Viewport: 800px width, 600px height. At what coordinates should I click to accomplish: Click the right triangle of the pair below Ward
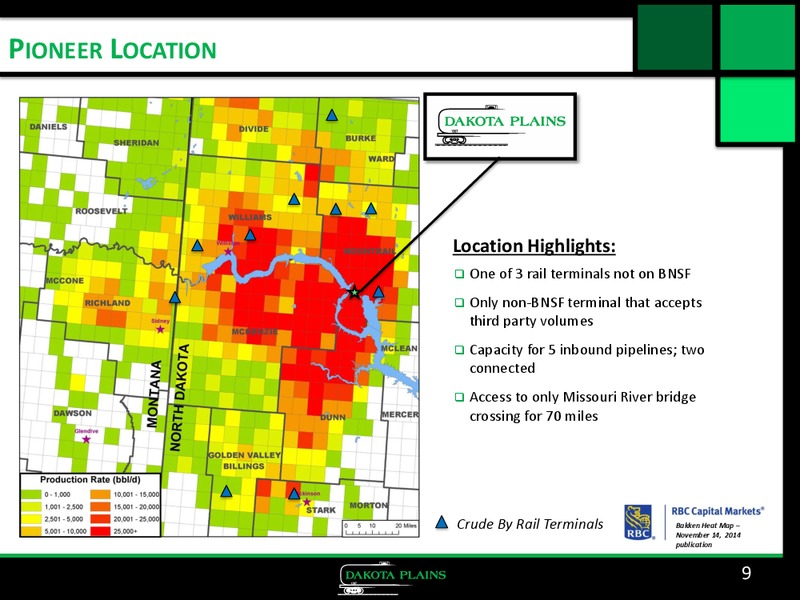pyautogui.click(x=371, y=208)
